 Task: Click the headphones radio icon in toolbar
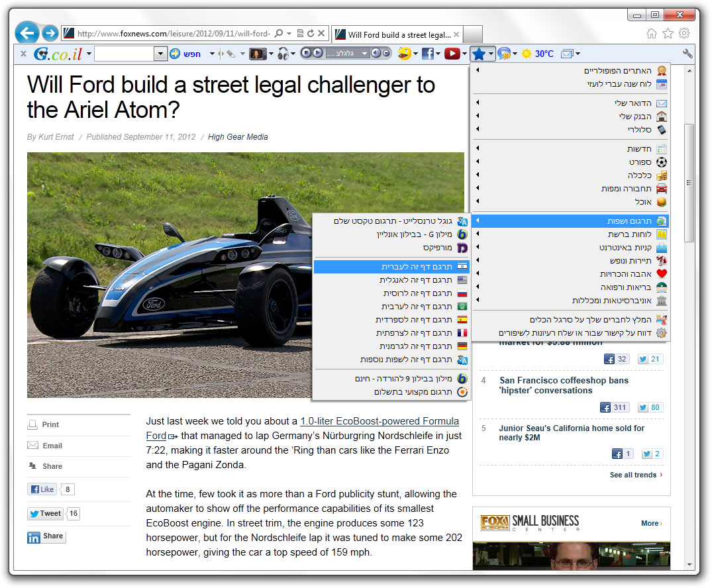click(x=283, y=54)
